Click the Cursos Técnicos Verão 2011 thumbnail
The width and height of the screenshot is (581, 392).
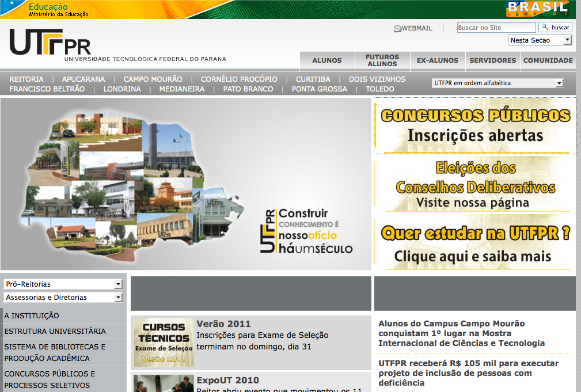(x=164, y=342)
